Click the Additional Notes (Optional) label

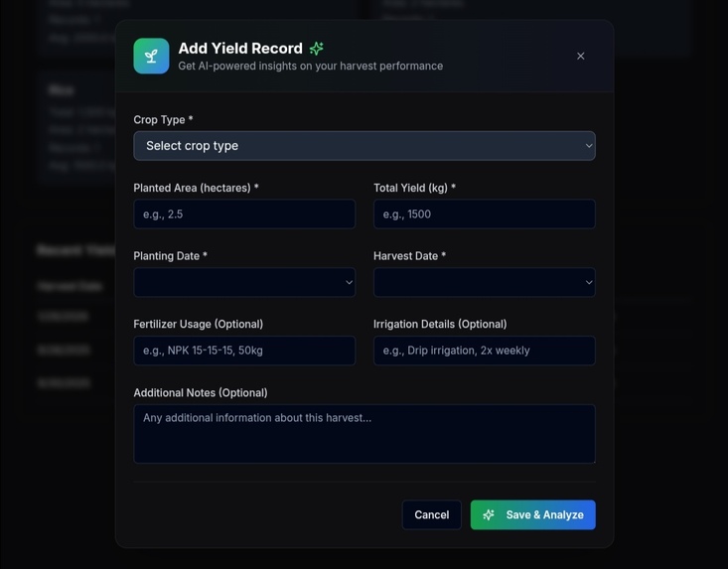201,392
